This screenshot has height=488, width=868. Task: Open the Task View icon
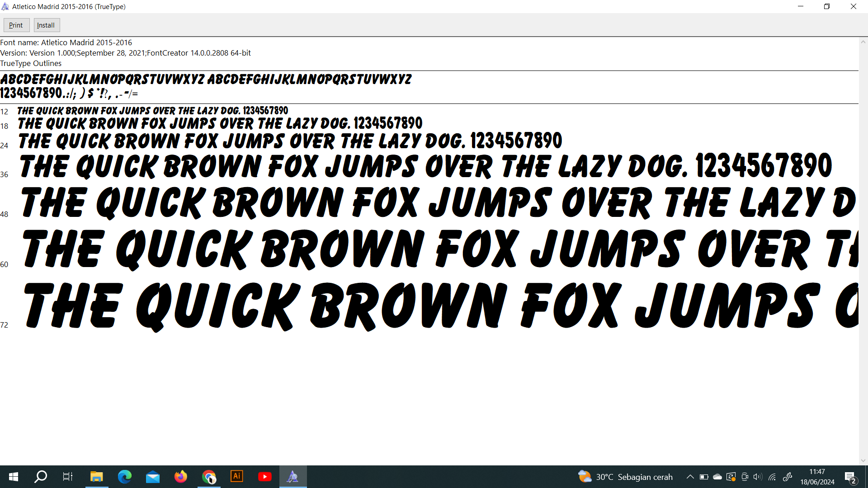[x=68, y=477]
